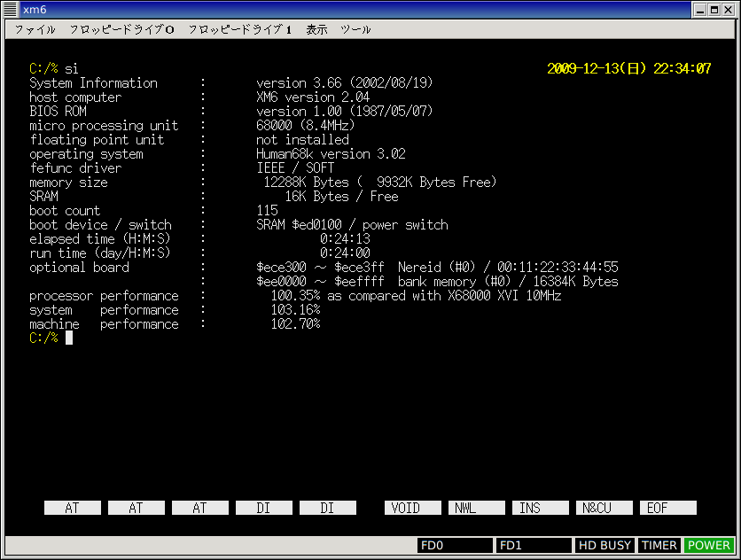741x560 pixels.
Task: Click the run time value 0:24:00
Action: point(345,253)
